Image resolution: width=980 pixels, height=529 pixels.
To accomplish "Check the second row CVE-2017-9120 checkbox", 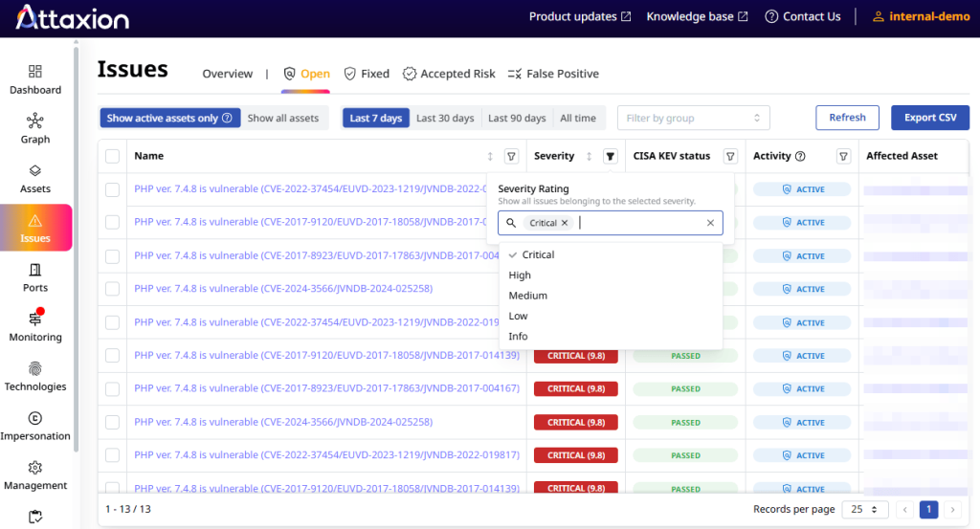I will pyautogui.click(x=113, y=222).
